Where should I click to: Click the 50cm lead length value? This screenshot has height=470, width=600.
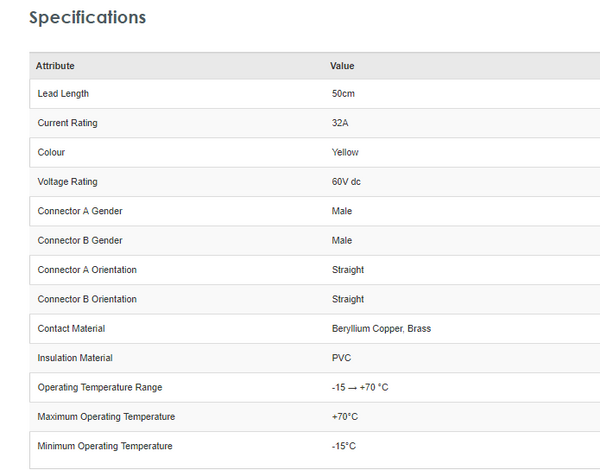click(x=344, y=94)
